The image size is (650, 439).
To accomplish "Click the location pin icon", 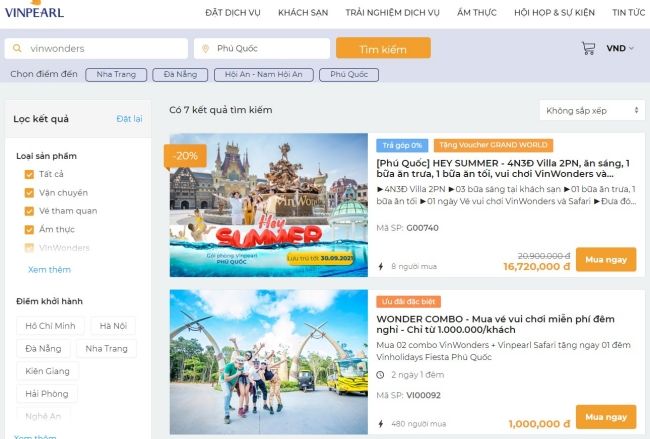I will [205, 49].
